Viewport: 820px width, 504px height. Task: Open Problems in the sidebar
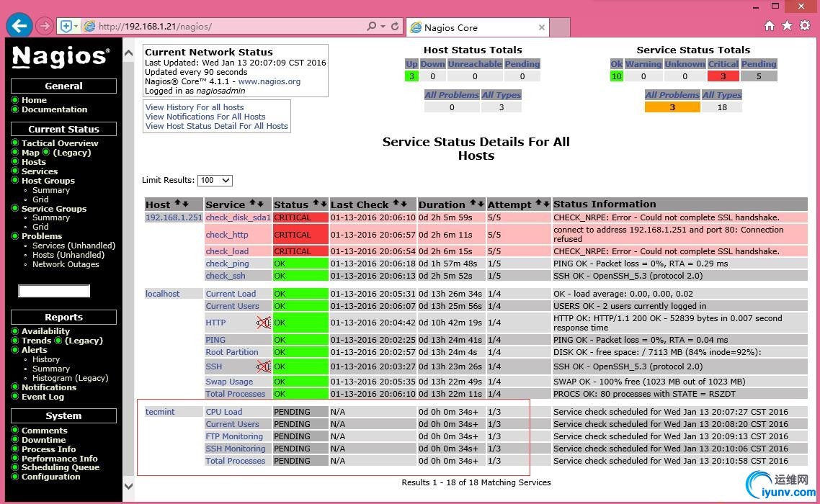click(x=42, y=236)
